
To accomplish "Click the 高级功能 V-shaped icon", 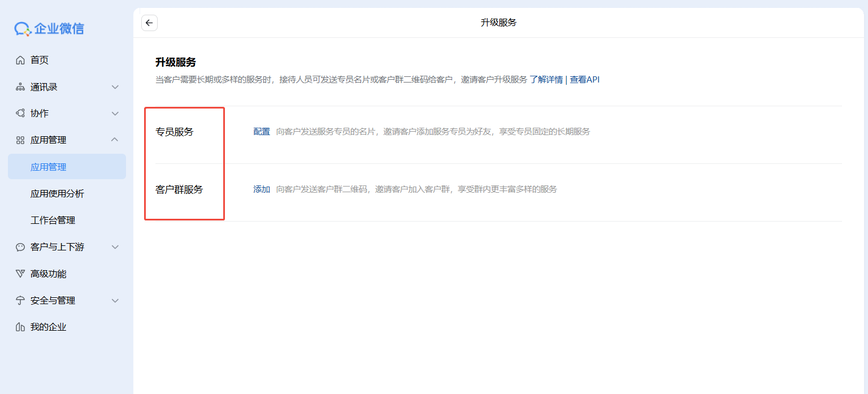I will [20, 274].
